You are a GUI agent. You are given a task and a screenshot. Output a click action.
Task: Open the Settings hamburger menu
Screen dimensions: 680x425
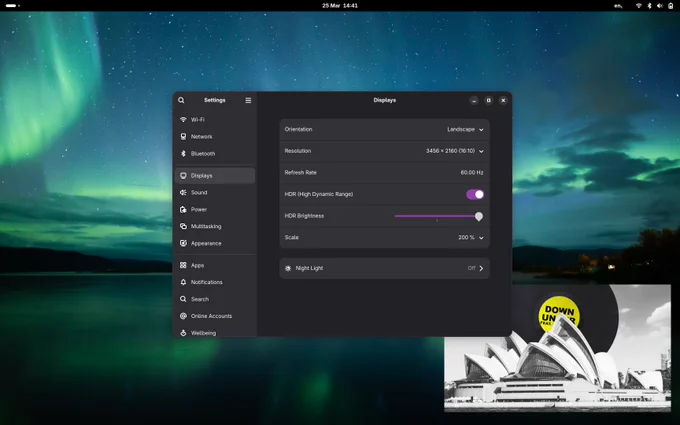point(248,100)
